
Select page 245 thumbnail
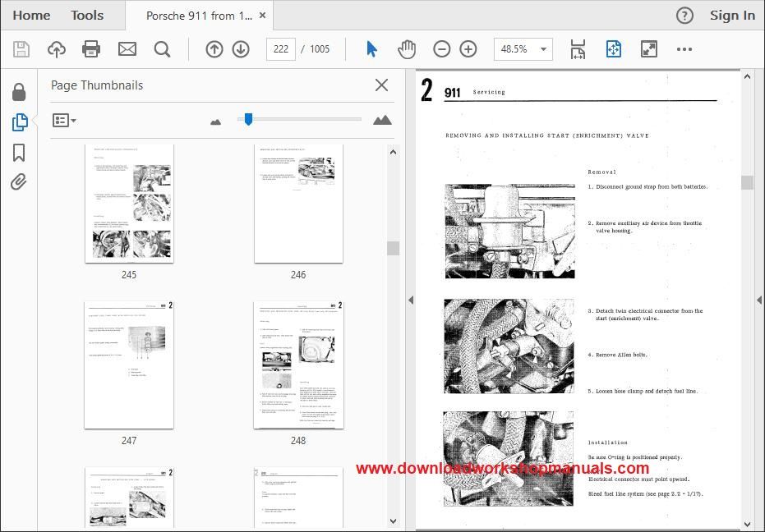(129, 204)
